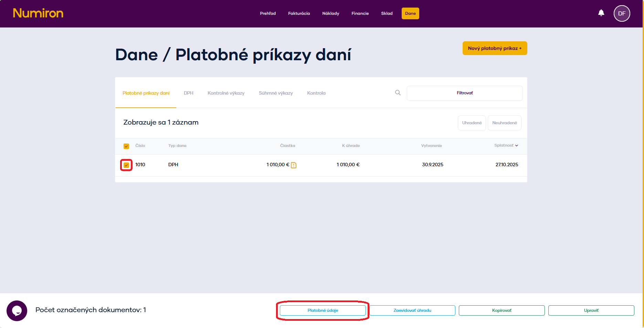Open notifications via the bell icon

[601, 13]
